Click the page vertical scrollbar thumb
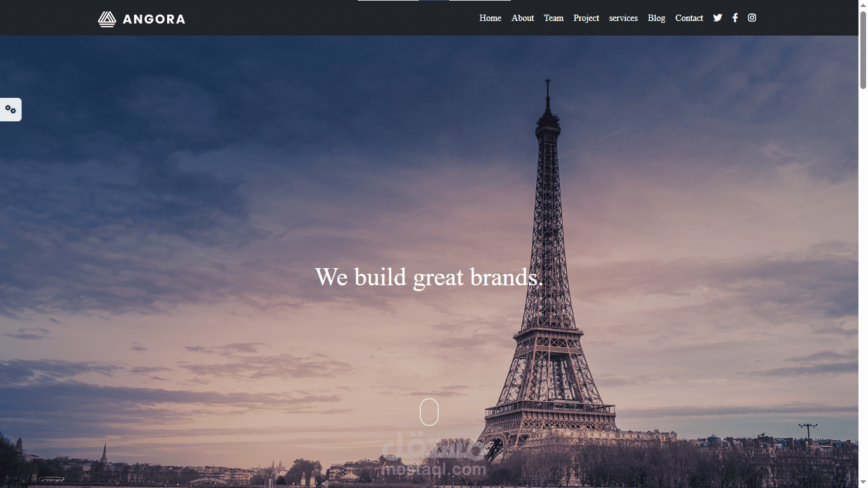 [863, 50]
